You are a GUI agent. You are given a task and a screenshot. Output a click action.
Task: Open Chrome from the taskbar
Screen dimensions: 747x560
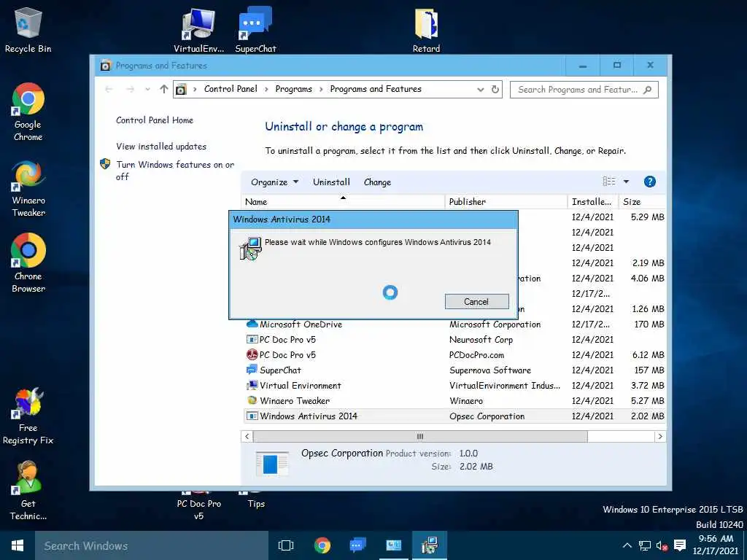click(x=322, y=545)
